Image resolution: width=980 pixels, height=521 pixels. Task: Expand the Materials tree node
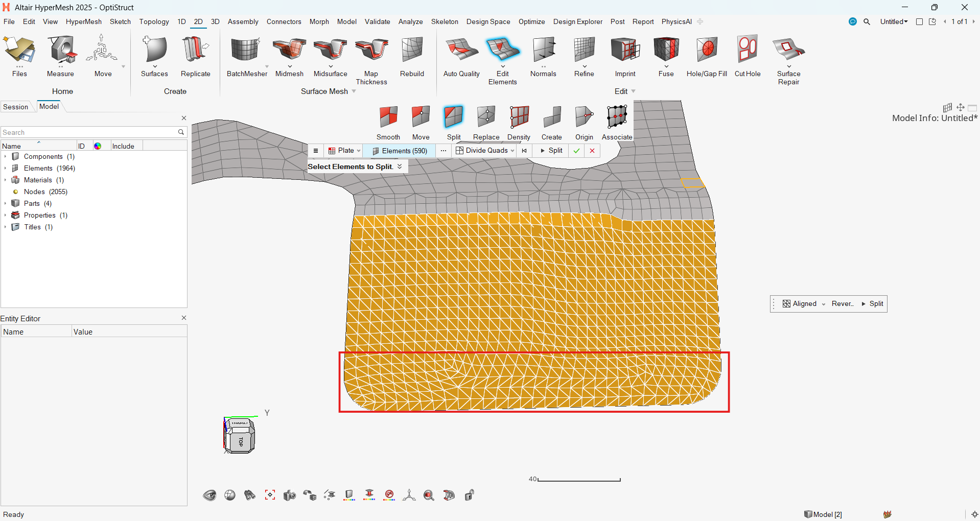coord(5,180)
